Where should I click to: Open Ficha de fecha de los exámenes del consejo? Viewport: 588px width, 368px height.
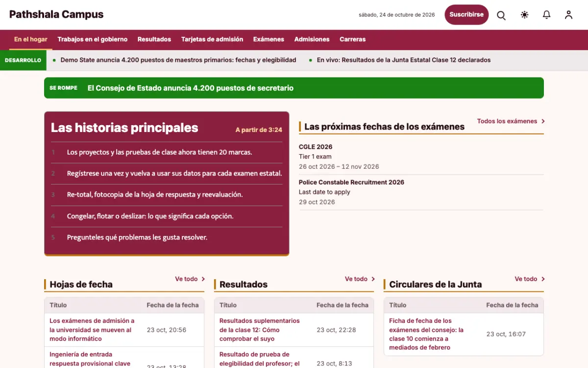click(x=426, y=334)
